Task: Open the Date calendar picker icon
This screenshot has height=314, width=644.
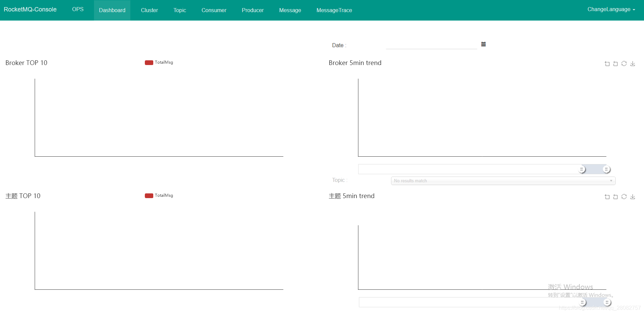Action: [x=483, y=44]
